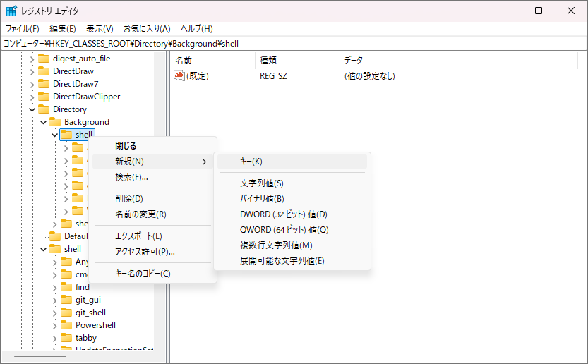Image resolution: width=588 pixels, height=364 pixels.
Task: Choose 検索(F)... from context menu
Action: [153, 177]
